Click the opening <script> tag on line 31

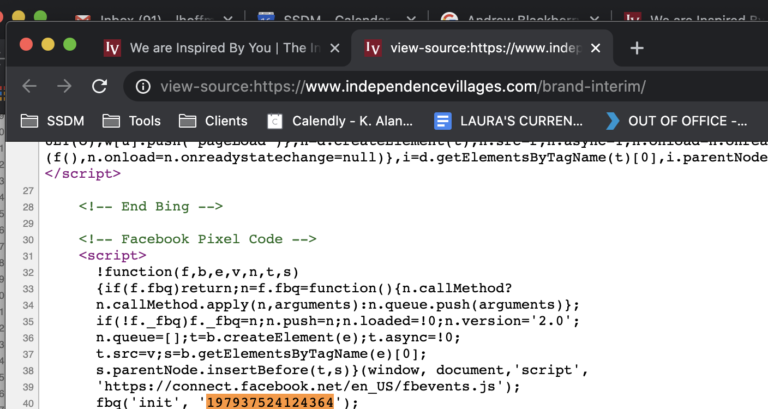pos(113,256)
